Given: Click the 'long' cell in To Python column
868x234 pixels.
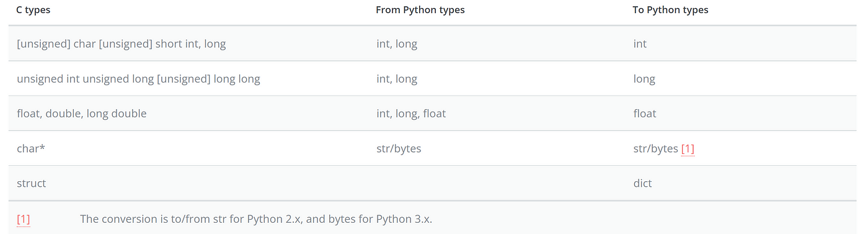Looking at the screenshot, I should [x=644, y=79].
